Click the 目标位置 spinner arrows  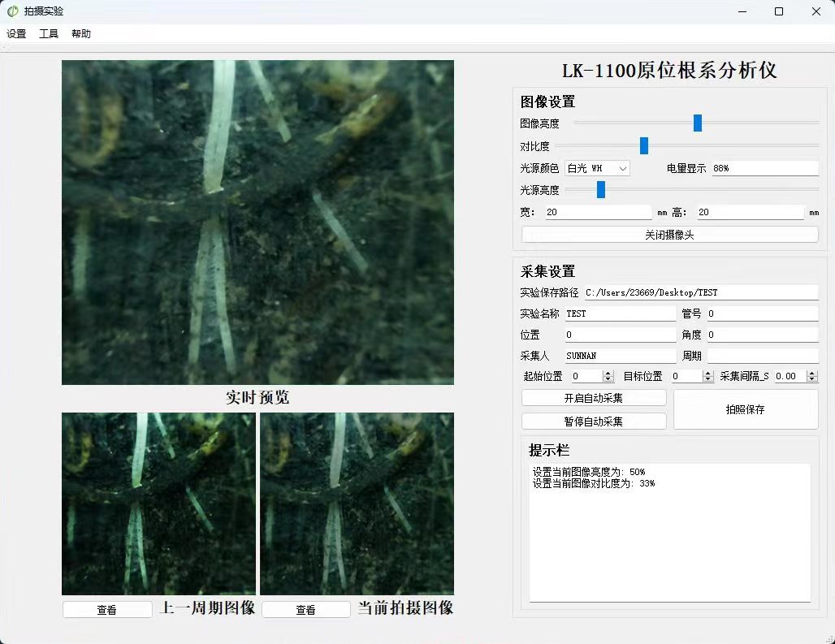[x=708, y=377]
